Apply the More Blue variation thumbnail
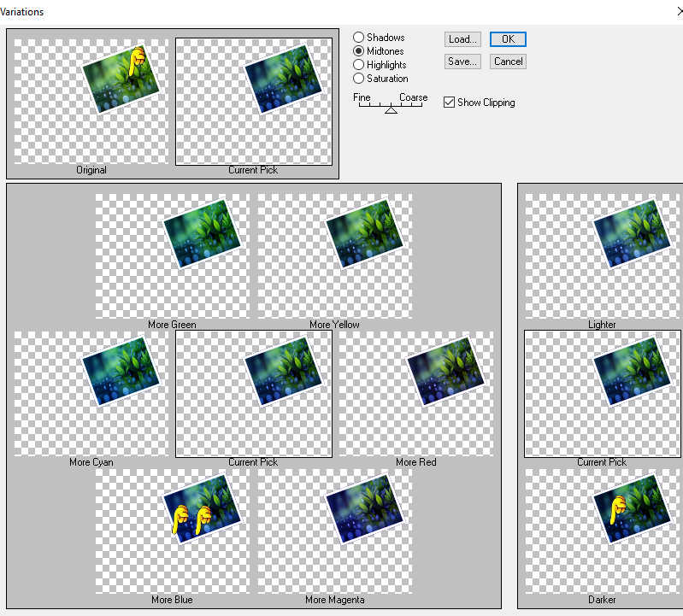Viewport: 683px width, 616px height. (x=173, y=531)
